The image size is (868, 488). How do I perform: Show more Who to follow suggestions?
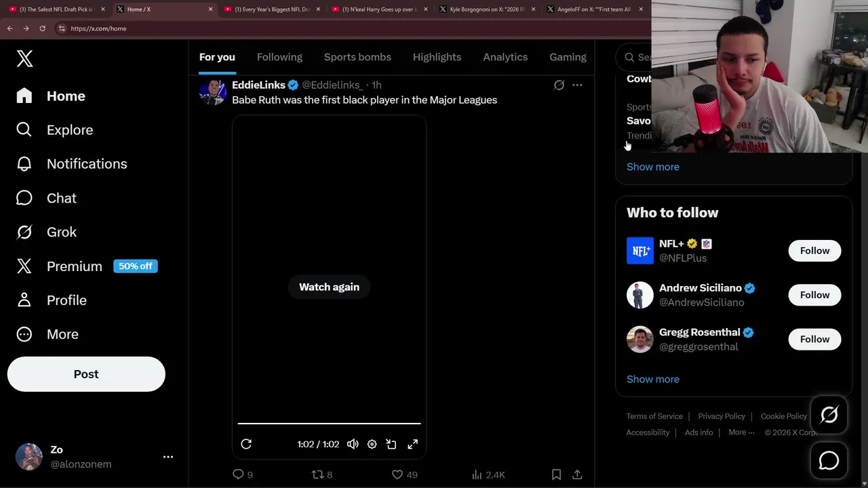click(653, 379)
